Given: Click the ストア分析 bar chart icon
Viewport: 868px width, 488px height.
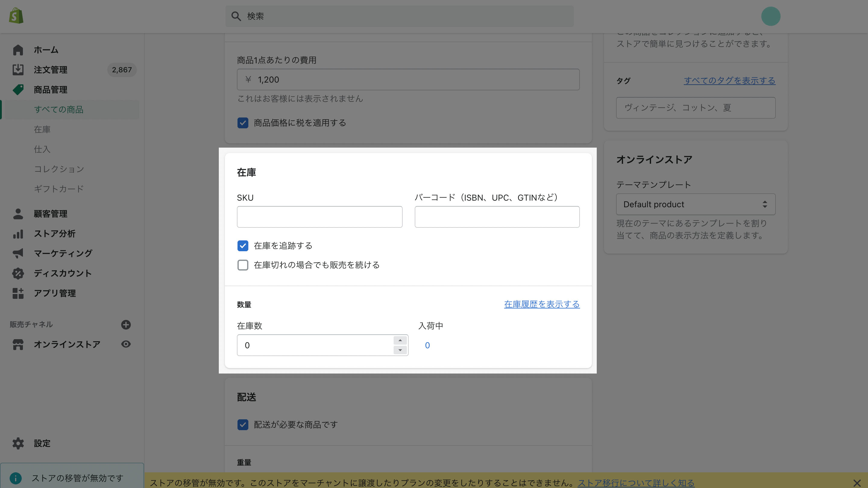Looking at the screenshot, I should point(18,234).
